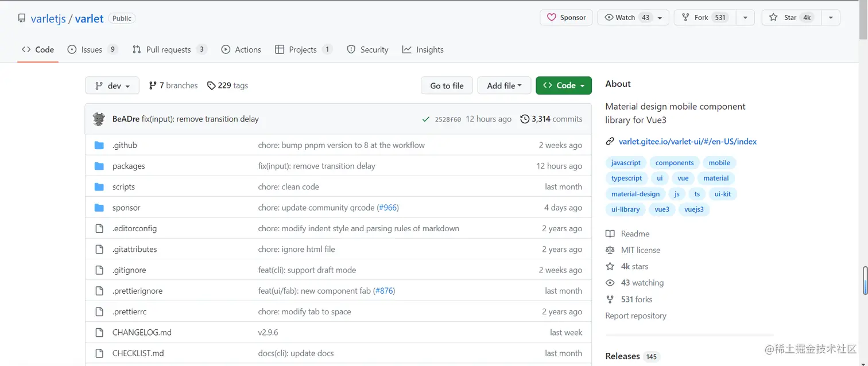Select the ui-kit topic tag
Image resolution: width=868 pixels, height=366 pixels.
point(723,194)
